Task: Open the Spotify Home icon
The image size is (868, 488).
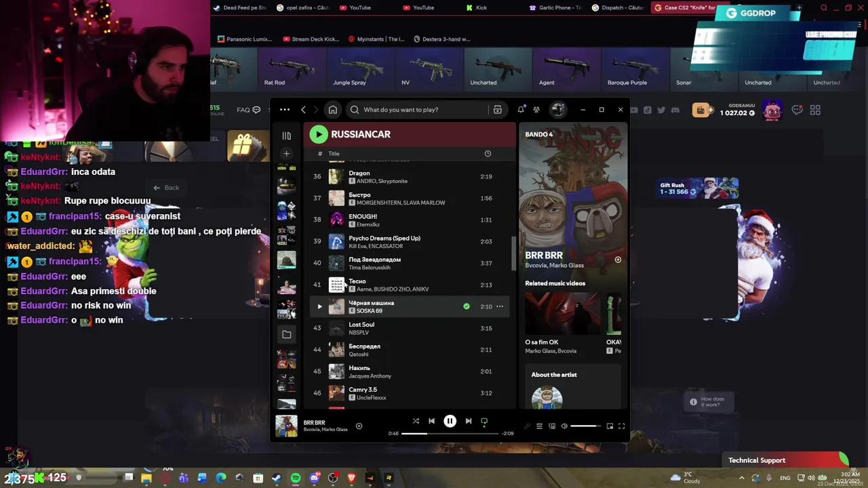Action: click(x=332, y=110)
